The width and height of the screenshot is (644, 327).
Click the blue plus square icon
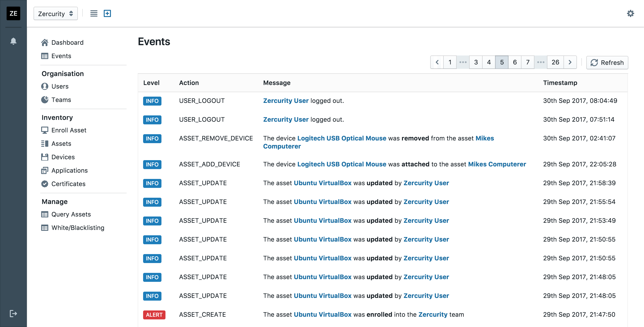(x=107, y=13)
